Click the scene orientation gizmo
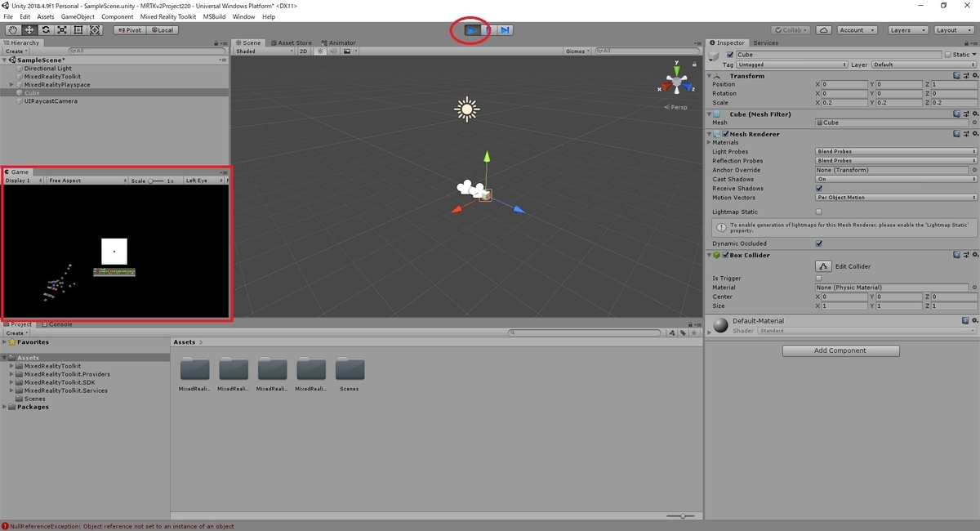This screenshot has height=531, width=980. pos(676,82)
